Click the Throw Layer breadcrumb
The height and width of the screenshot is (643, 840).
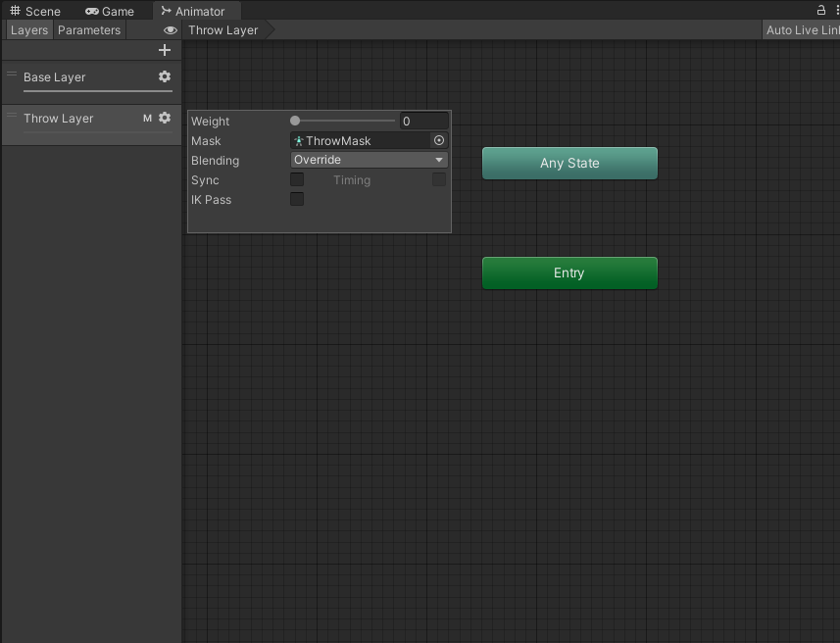[x=223, y=30]
